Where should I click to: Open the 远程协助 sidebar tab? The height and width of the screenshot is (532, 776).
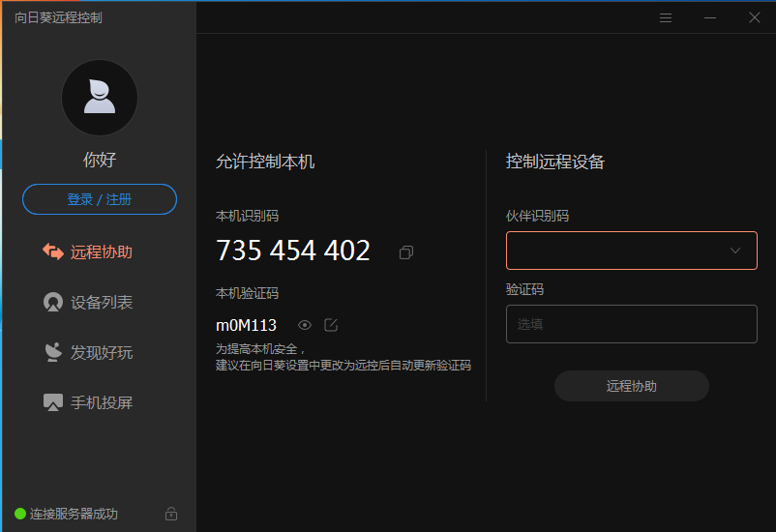click(88, 251)
